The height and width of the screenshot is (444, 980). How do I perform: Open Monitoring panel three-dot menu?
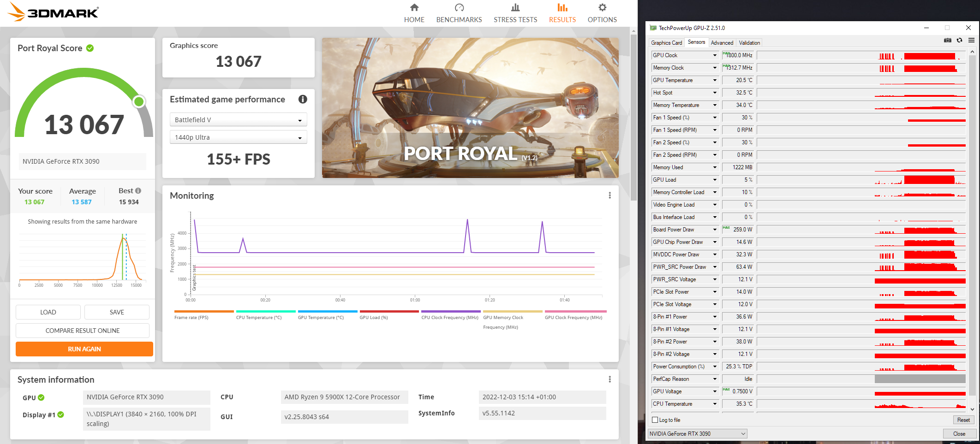tap(610, 195)
